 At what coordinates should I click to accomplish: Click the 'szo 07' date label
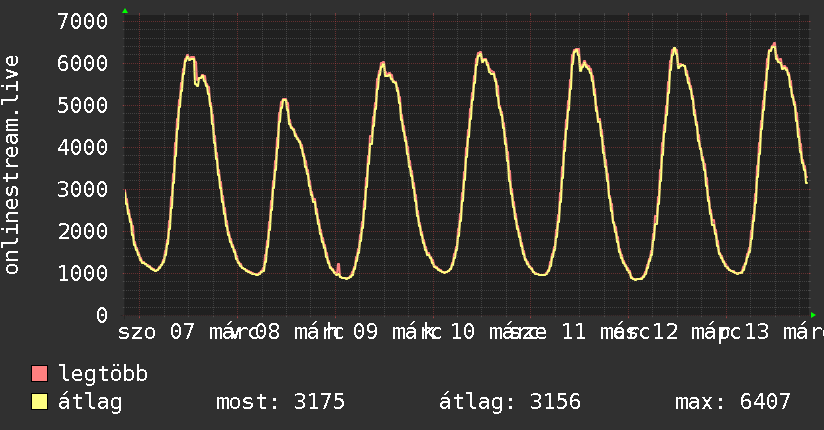(x=157, y=332)
